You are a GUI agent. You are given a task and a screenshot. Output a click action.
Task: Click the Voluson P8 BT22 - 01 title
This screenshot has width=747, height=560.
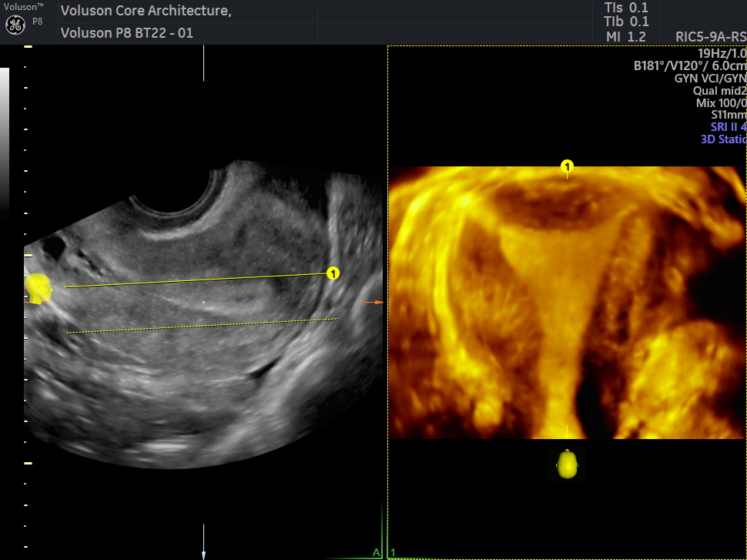point(126,33)
